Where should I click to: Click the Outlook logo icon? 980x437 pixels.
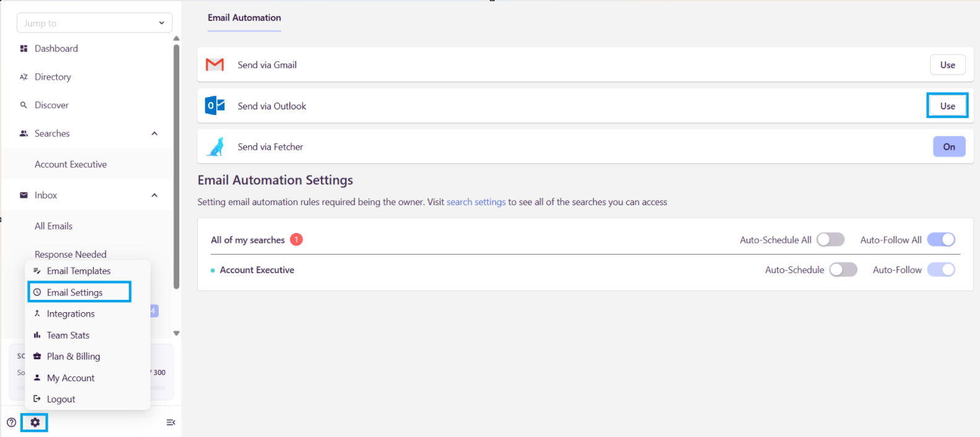(215, 106)
